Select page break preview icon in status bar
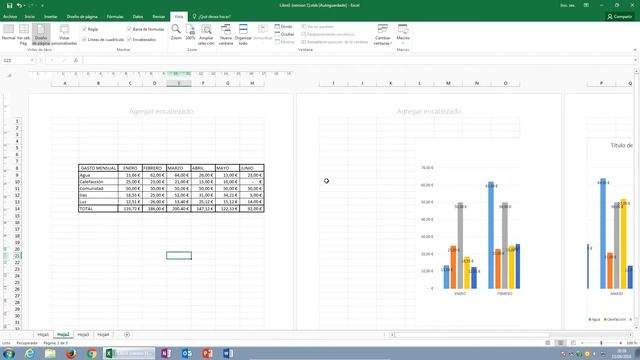 click(573, 343)
